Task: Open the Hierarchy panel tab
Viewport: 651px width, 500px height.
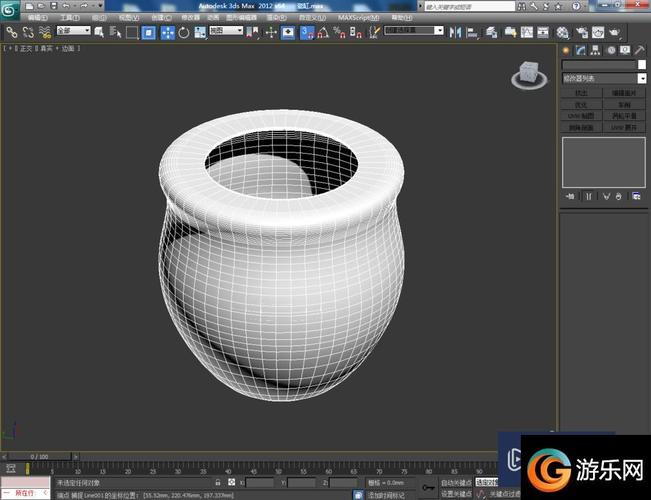Action: tap(596, 49)
